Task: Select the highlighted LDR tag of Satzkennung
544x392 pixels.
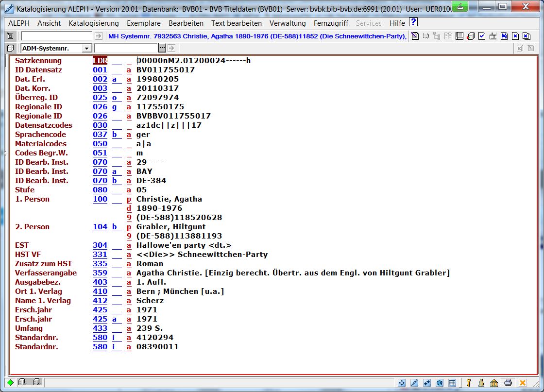Action: [100, 61]
